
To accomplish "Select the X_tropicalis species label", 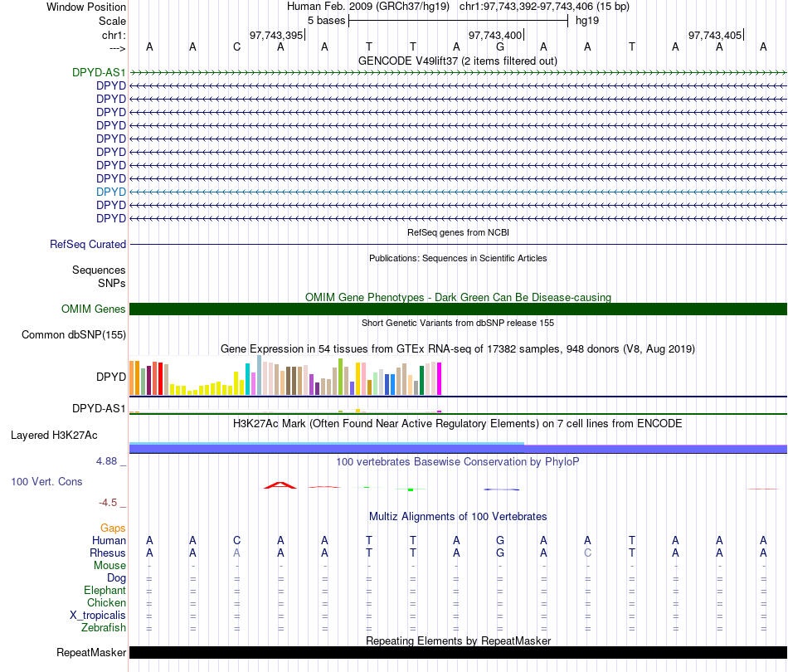I will click(98, 616).
